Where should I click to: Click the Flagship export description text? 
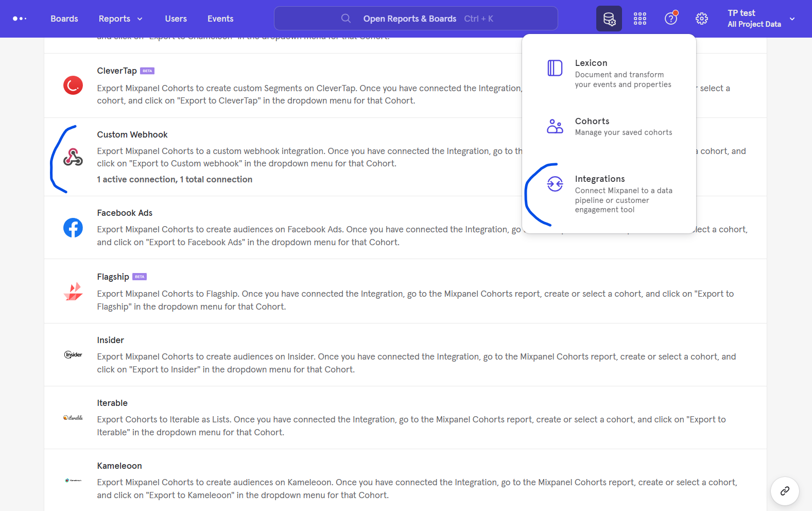416,300
